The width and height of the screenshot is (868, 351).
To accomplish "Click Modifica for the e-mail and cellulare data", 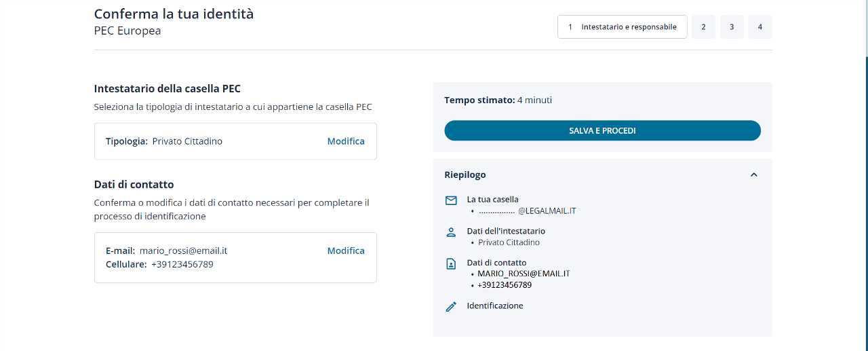I will (x=346, y=251).
